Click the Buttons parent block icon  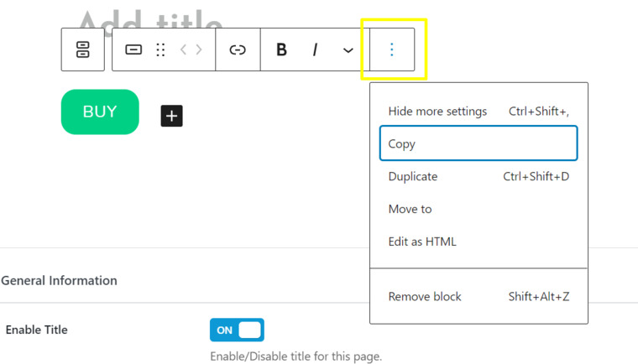point(82,49)
